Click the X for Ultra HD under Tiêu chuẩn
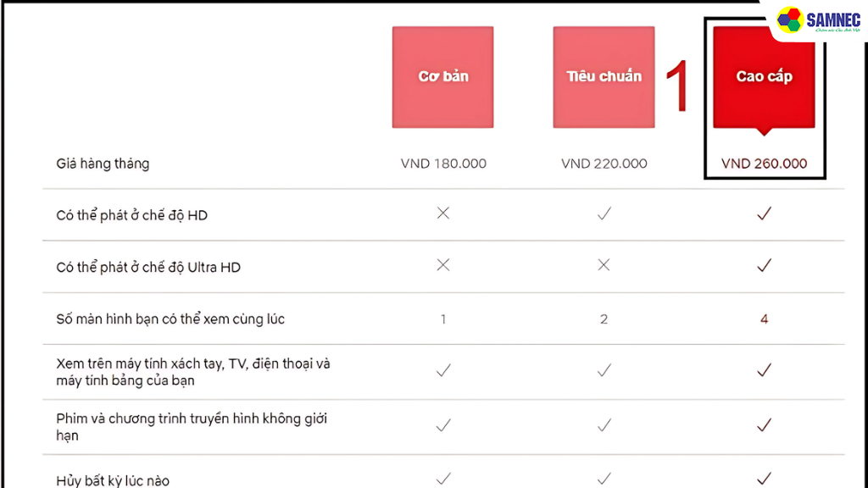Screen dimensions: 868x488 click(604, 266)
